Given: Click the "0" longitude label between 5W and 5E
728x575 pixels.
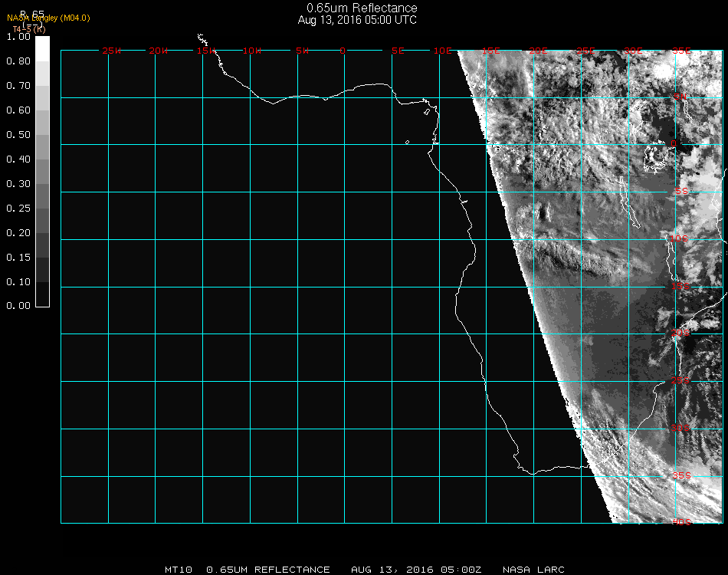Looking at the screenshot, I should pyautogui.click(x=343, y=51).
